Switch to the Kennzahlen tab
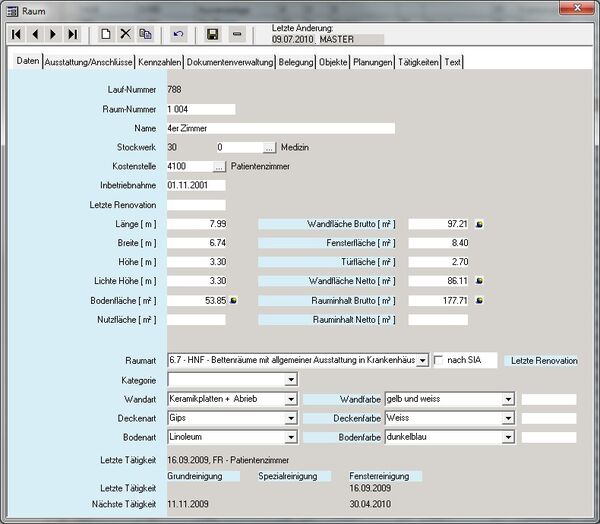Viewport: 600px width, 524px height. tap(161, 62)
